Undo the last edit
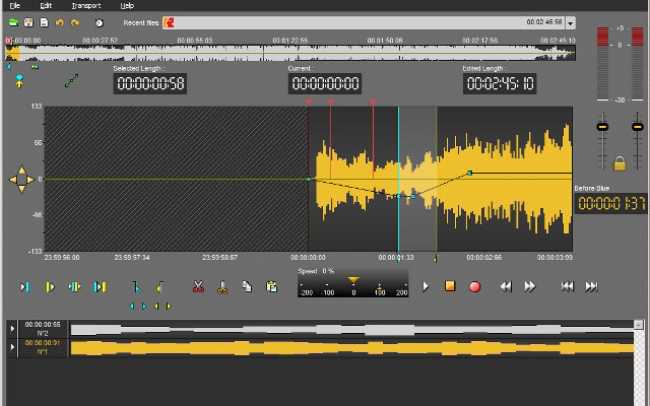The image size is (650, 406). (60, 22)
